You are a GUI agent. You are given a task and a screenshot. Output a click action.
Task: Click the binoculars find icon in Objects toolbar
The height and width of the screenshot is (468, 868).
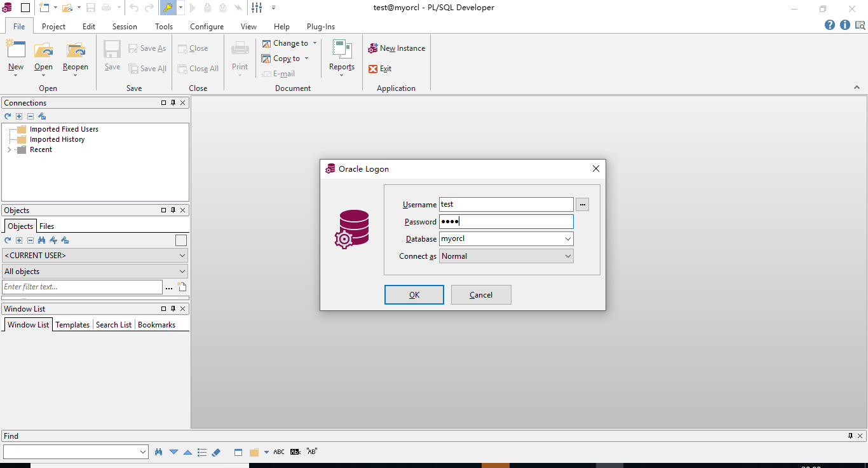coord(42,240)
